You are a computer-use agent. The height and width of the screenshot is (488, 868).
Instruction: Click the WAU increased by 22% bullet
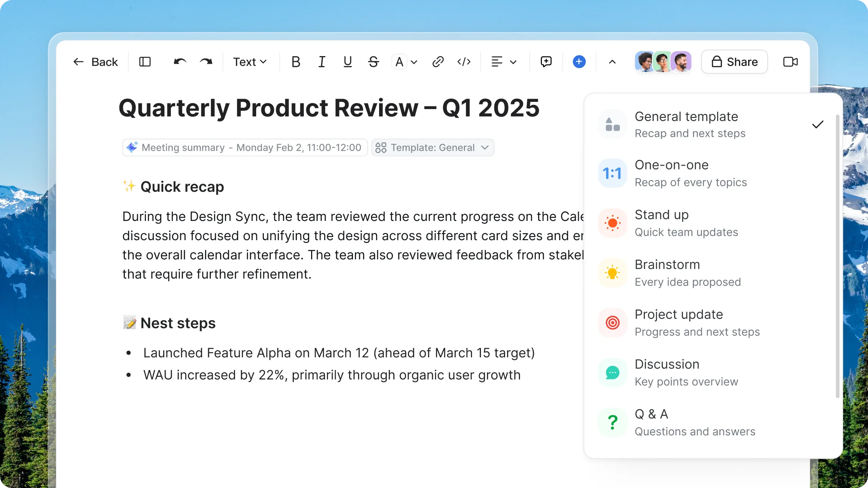coord(332,375)
